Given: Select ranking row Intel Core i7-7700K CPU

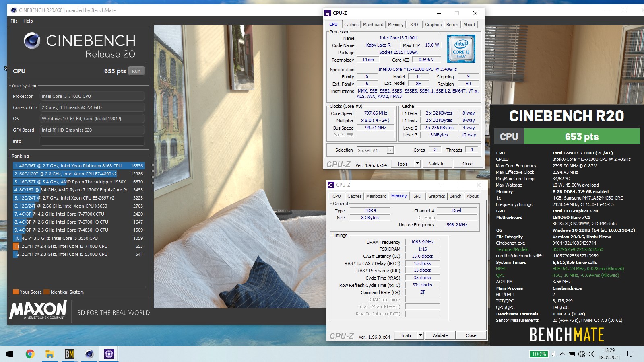Looking at the screenshot, I should pos(79,214).
